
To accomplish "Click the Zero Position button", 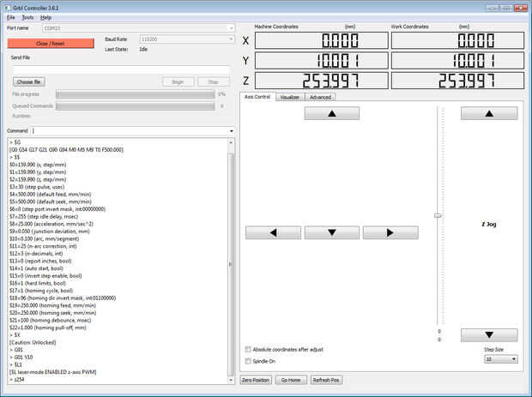I will [256, 380].
